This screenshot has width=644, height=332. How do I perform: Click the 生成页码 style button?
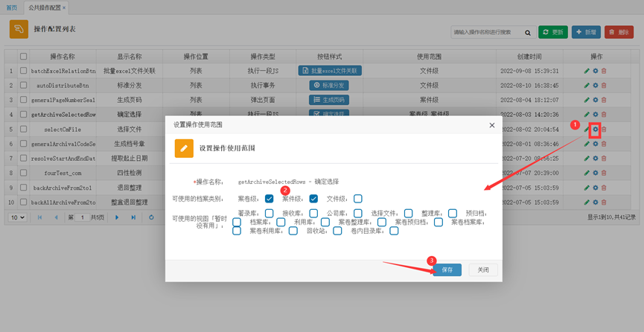coord(329,100)
